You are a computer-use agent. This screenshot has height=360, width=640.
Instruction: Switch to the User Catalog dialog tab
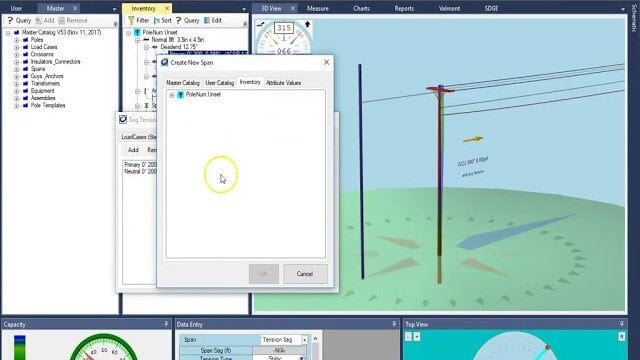click(x=220, y=83)
